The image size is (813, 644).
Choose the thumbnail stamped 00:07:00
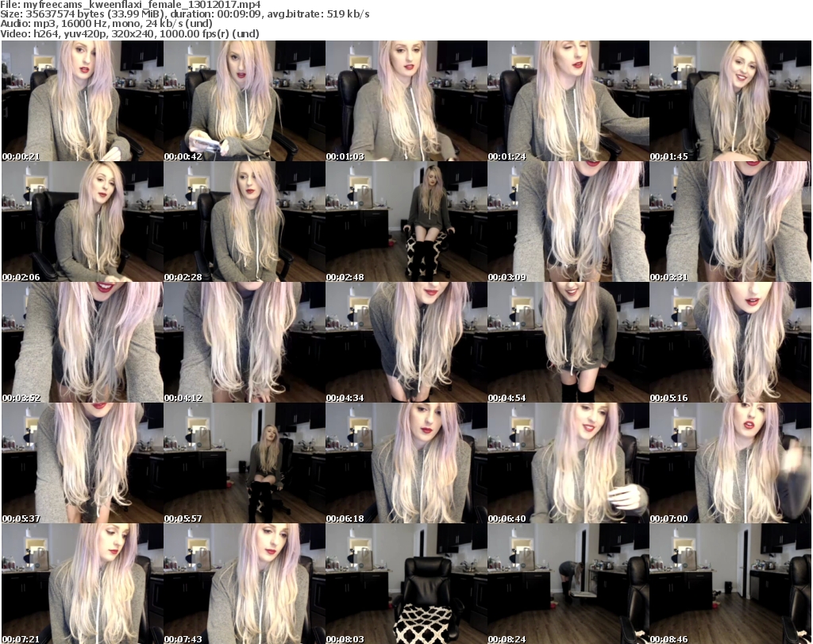tap(730, 463)
